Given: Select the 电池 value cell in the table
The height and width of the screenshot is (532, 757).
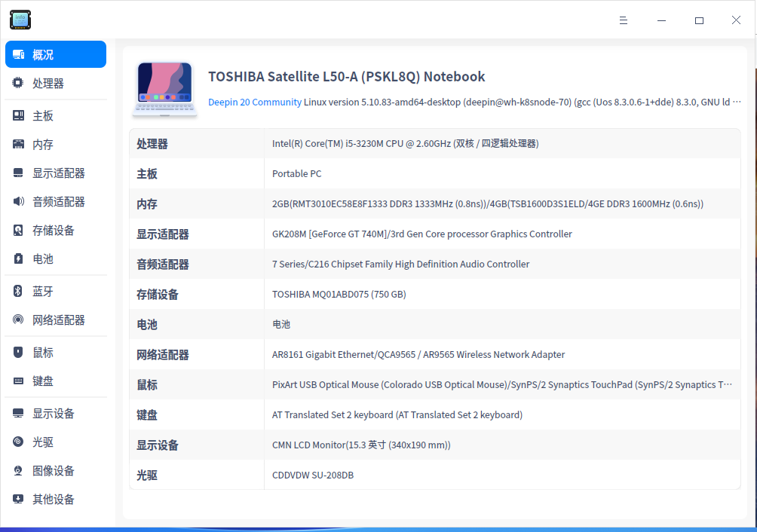Looking at the screenshot, I should click(x=281, y=324).
